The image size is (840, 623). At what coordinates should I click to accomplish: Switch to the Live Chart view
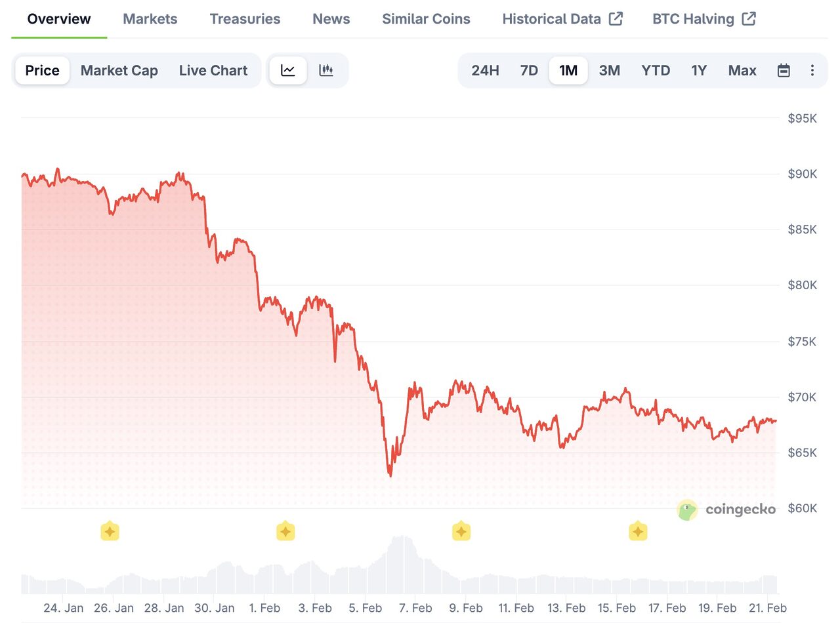pos(213,70)
